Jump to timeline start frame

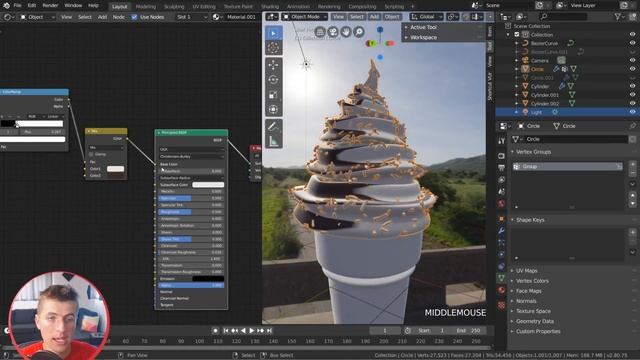click(226, 331)
